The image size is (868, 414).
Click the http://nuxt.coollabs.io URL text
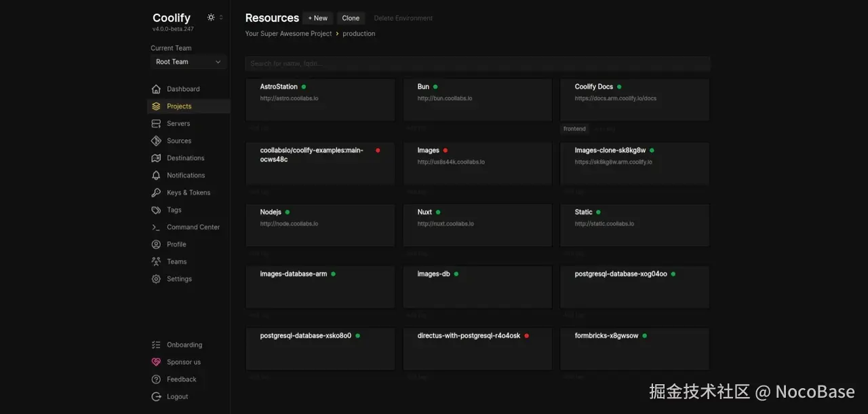[446, 224]
